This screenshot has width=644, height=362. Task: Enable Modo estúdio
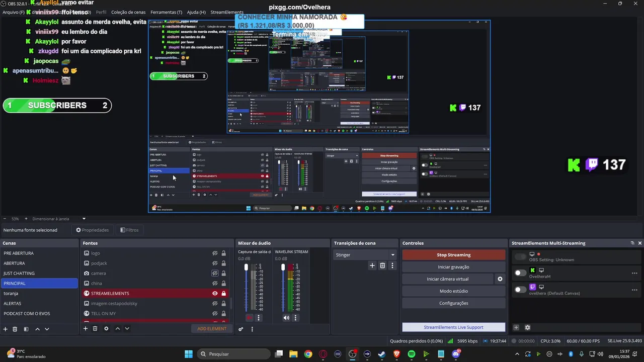pyautogui.click(x=453, y=291)
